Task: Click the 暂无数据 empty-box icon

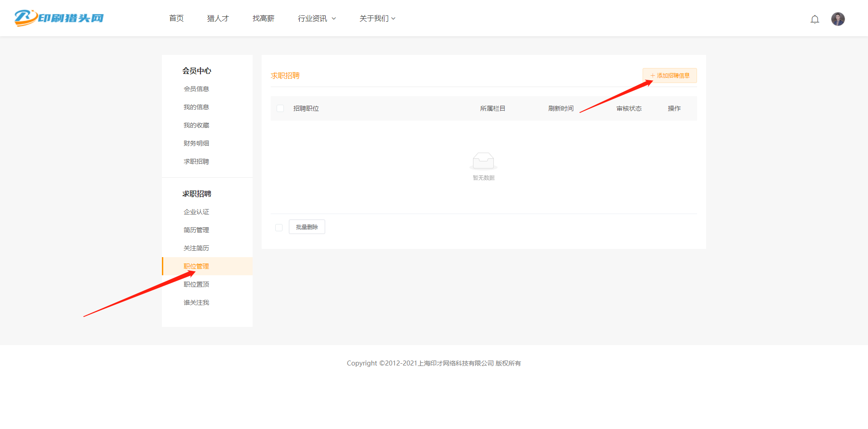Action: (x=483, y=161)
